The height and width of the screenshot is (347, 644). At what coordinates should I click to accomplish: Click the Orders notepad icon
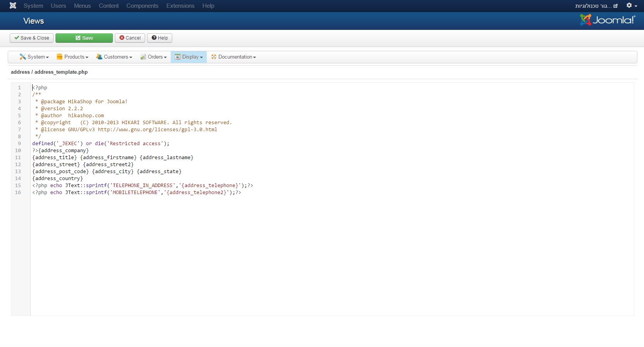[143, 57]
